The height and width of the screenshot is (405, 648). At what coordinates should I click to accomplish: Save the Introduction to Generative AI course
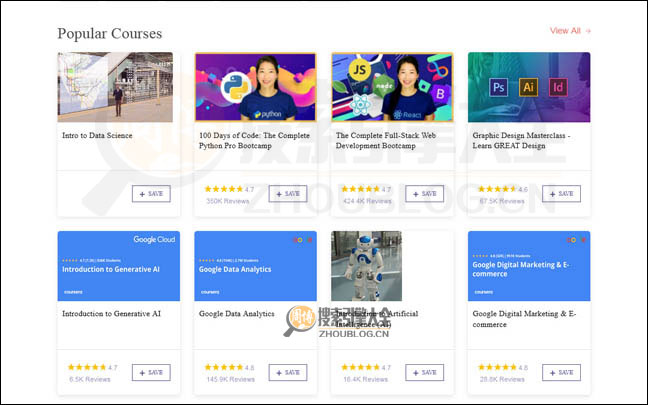[x=151, y=372]
